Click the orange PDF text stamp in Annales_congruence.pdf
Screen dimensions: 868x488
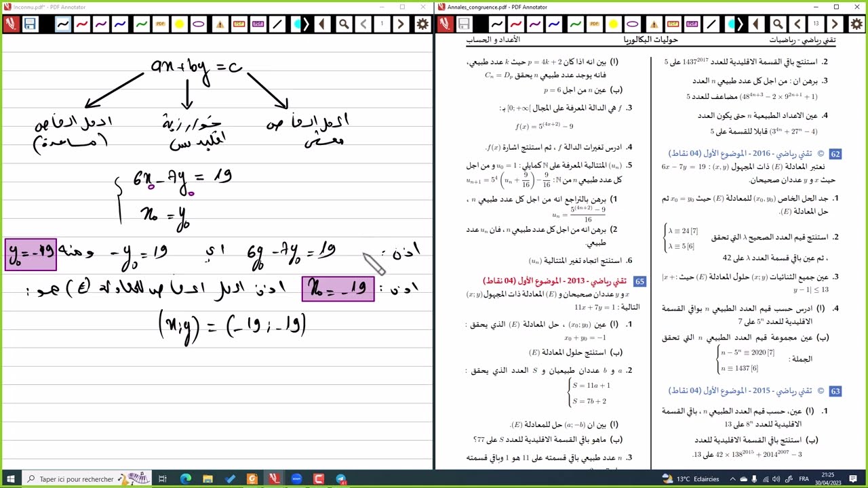pyautogui.click(x=594, y=24)
